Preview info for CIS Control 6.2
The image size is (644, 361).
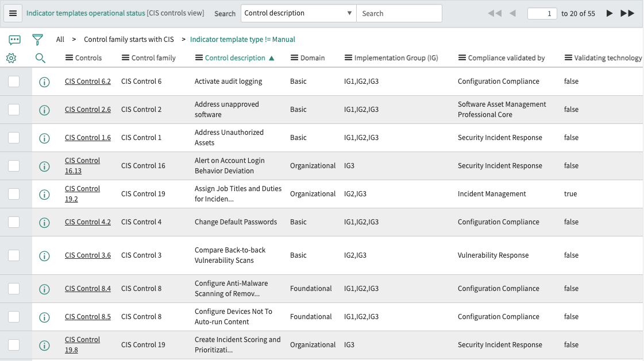pos(44,82)
